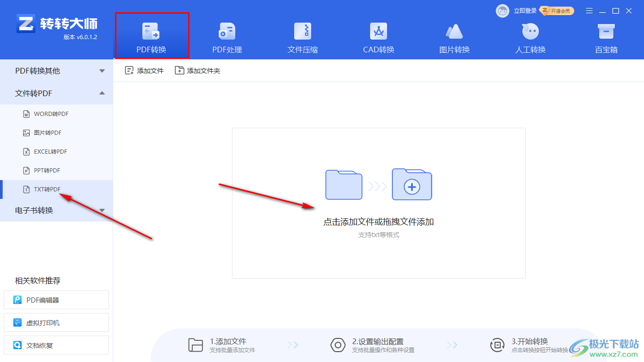The width and height of the screenshot is (644, 362).
Task: Open the PDF转换 tab
Action: [151, 36]
